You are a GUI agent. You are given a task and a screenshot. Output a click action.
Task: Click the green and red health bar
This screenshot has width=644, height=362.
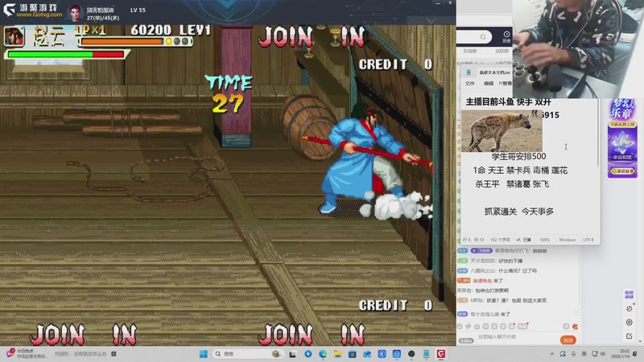[x=66, y=54]
